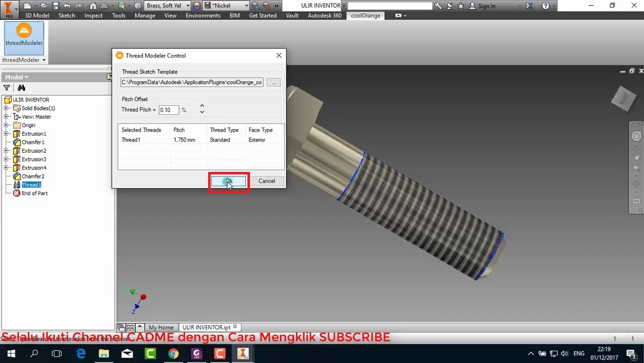This screenshot has width=644, height=363.
Task: Click the Orbit tool in the navigation bar
Action: (x=636, y=183)
